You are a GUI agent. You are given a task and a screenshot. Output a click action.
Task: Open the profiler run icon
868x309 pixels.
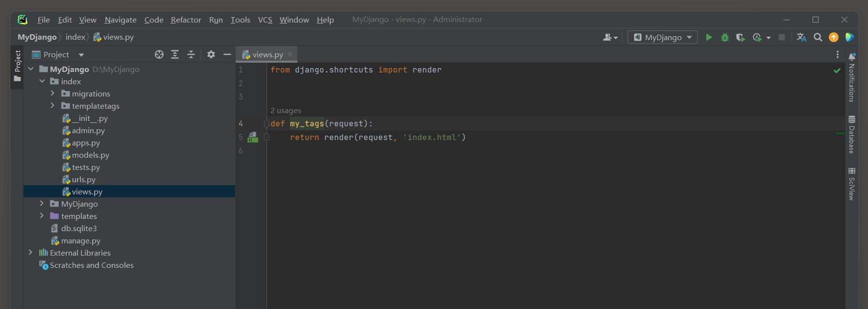[757, 37]
